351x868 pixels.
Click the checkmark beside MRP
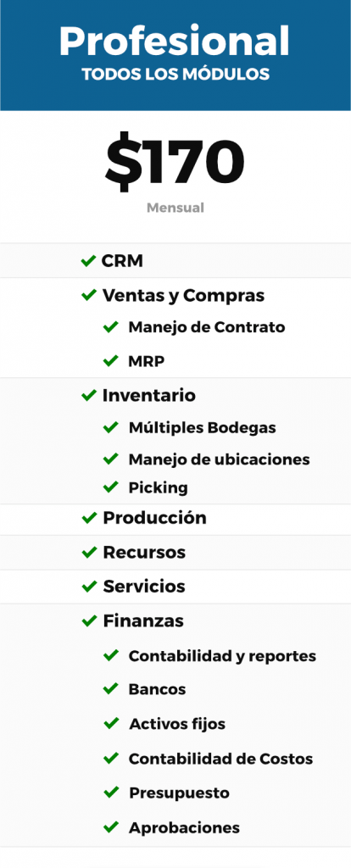click(111, 361)
